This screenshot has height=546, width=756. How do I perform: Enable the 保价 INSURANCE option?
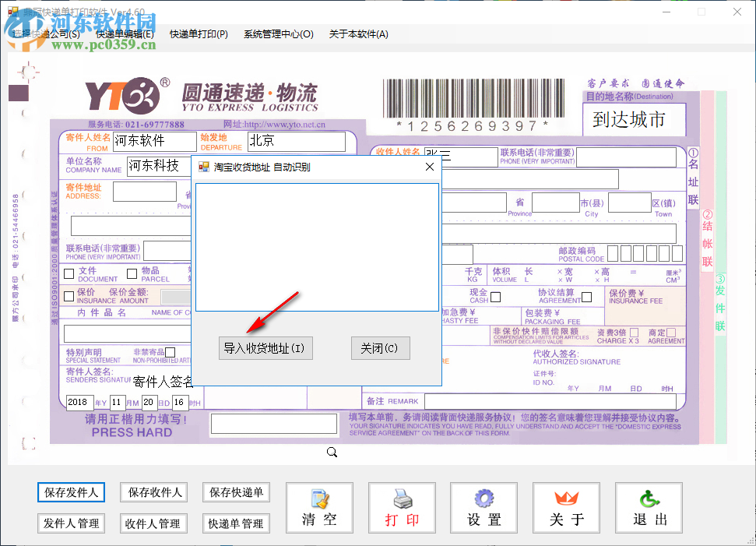(69, 297)
